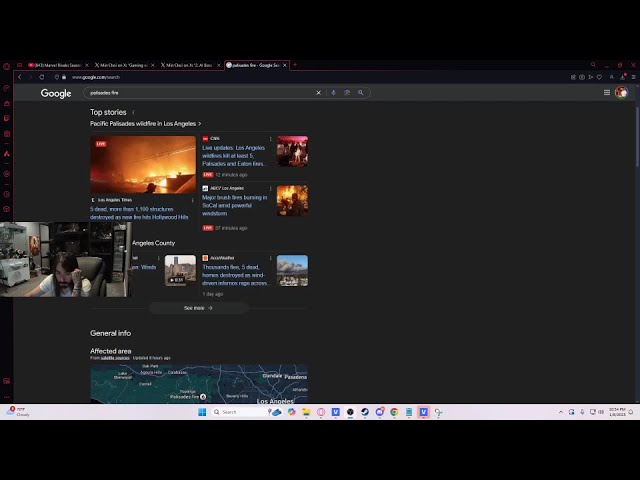Open a new browser tab

295,65
